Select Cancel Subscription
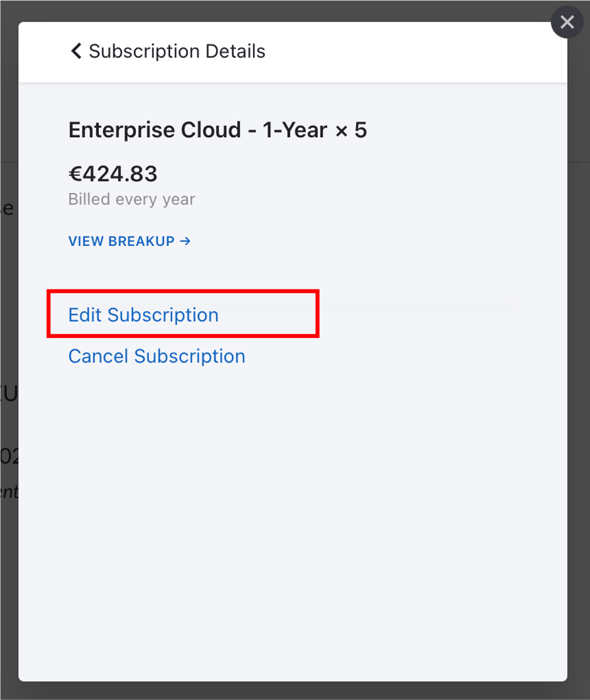 [156, 357]
